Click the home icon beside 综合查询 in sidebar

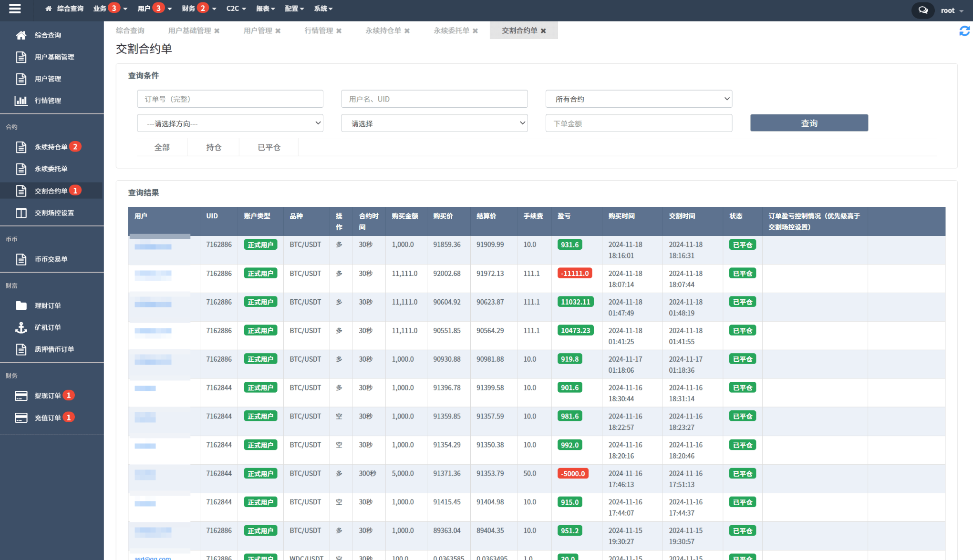tap(21, 35)
